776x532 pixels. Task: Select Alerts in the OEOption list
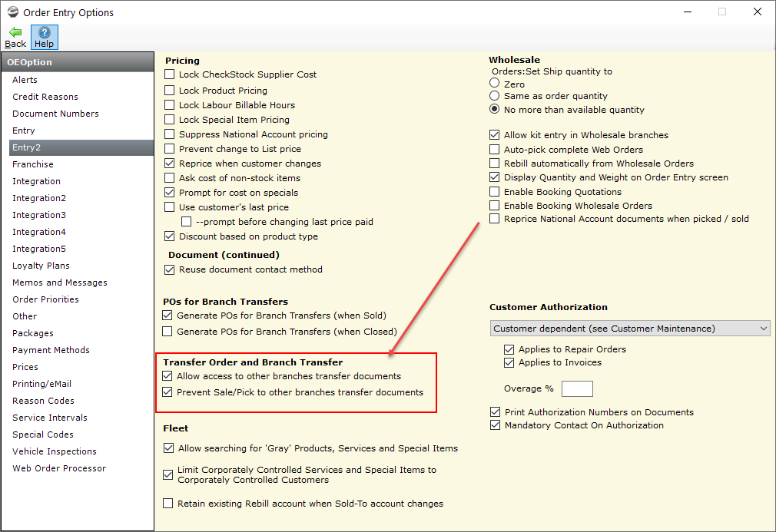click(25, 80)
